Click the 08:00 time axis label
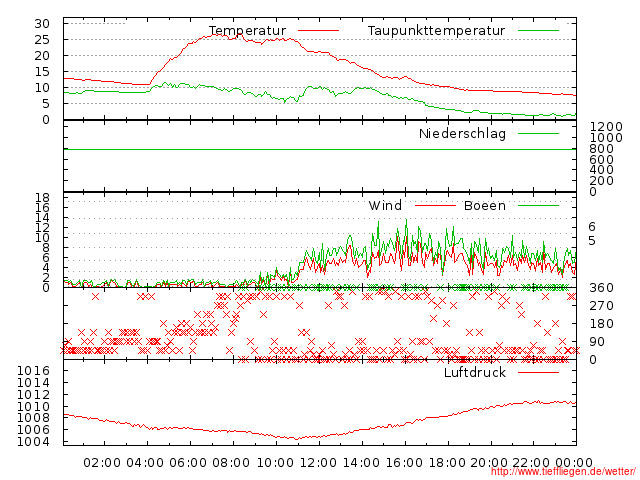This screenshot has width=640, height=480. coord(231,463)
